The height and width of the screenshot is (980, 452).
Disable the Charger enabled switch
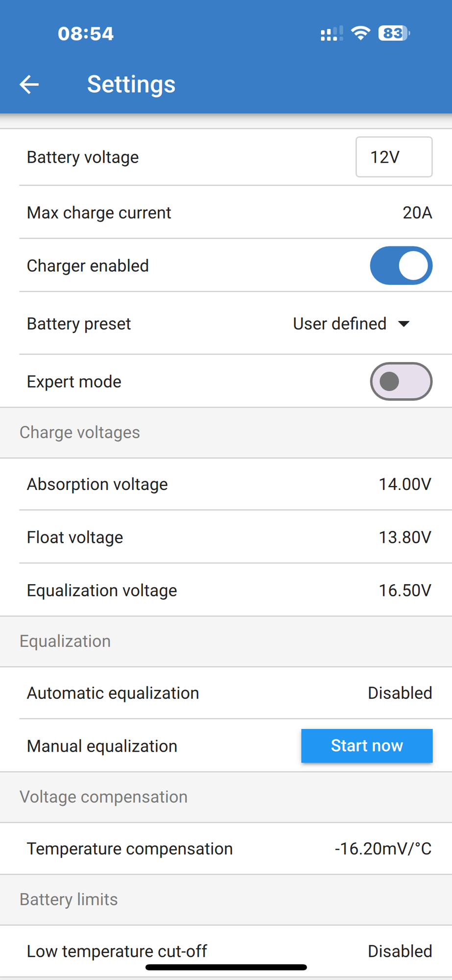tap(401, 266)
